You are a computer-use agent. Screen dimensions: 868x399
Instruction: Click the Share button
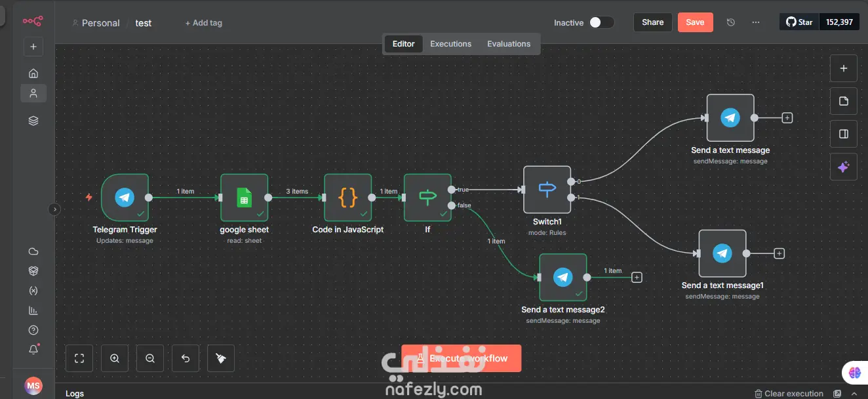pos(652,22)
